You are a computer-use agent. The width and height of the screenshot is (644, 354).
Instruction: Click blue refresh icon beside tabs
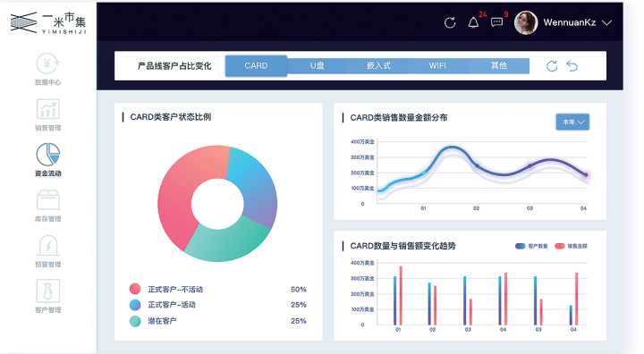(552, 66)
